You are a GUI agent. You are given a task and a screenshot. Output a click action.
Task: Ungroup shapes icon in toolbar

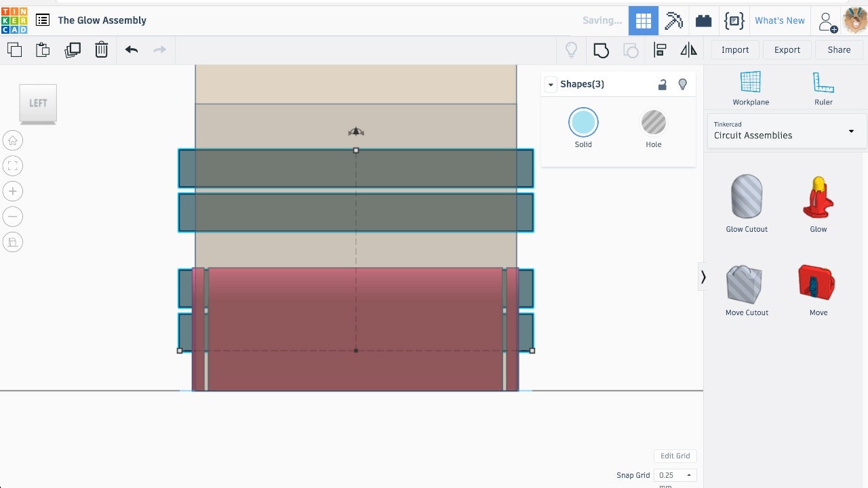(631, 50)
